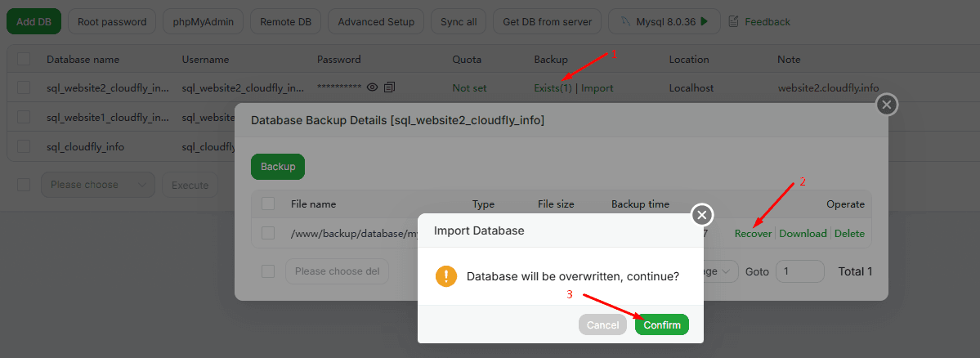980x358 pixels.
Task: Open the 'Please choose del' dropdown
Action: pyautogui.click(x=336, y=271)
